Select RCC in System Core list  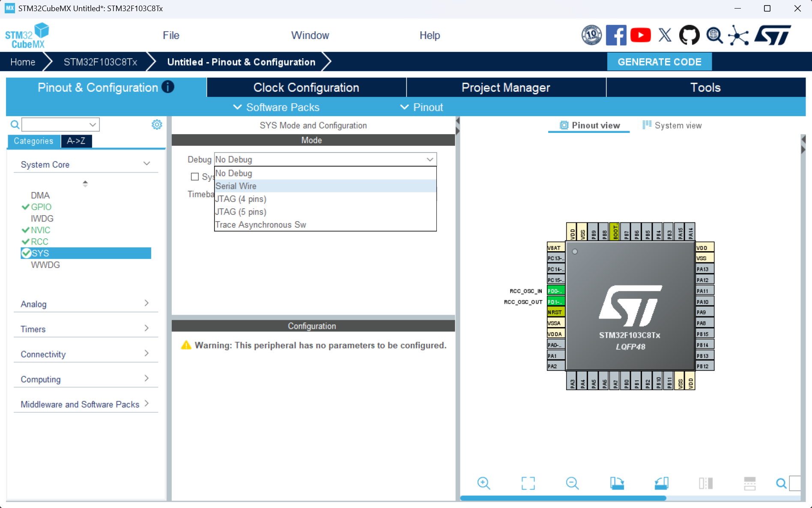[x=39, y=242]
